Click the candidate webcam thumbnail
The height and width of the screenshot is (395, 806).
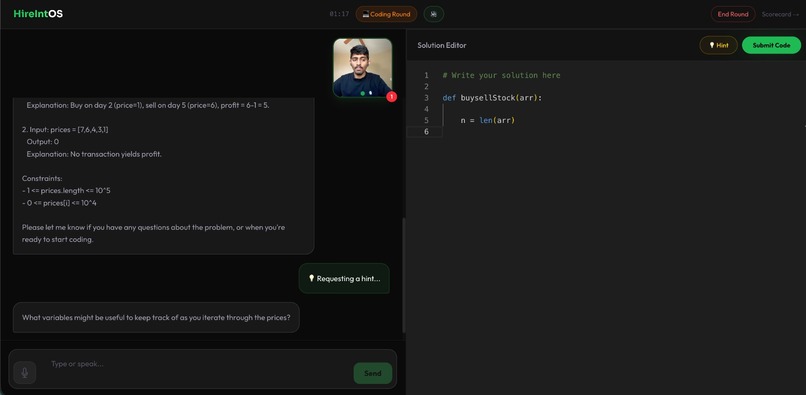click(x=362, y=67)
